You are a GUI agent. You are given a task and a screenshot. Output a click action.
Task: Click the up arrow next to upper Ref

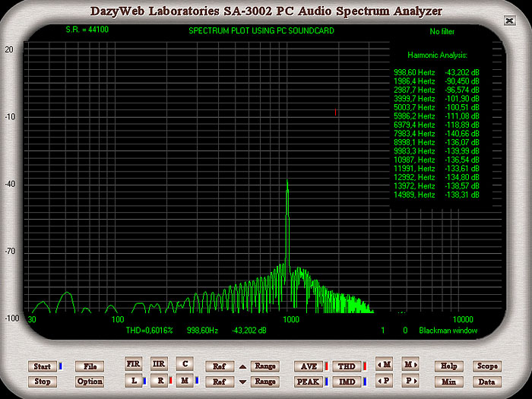242,366
